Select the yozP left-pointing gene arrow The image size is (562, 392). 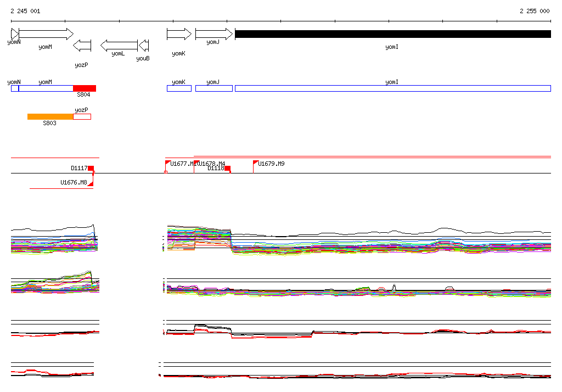[x=82, y=46]
